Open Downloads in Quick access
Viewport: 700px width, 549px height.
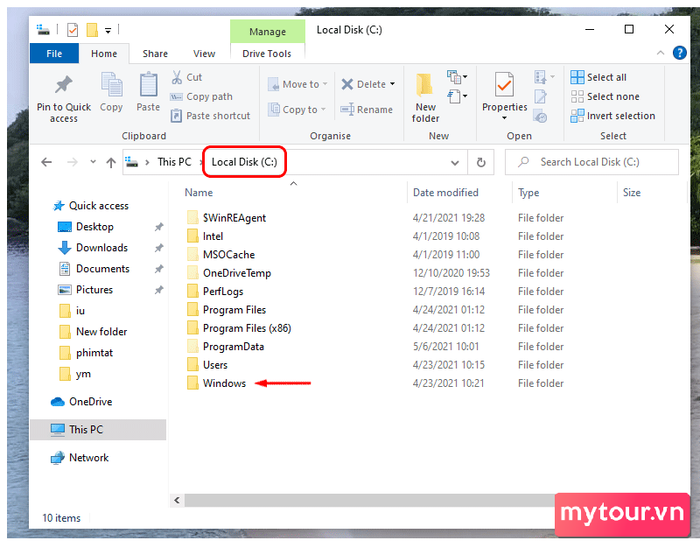tap(102, 248)
